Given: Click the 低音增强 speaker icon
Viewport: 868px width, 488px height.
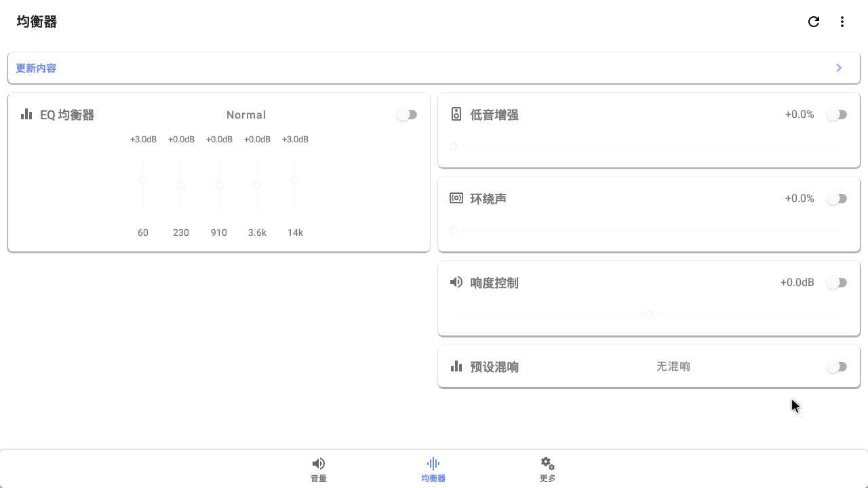Looking at the screenshot, I should coord(456,114).
